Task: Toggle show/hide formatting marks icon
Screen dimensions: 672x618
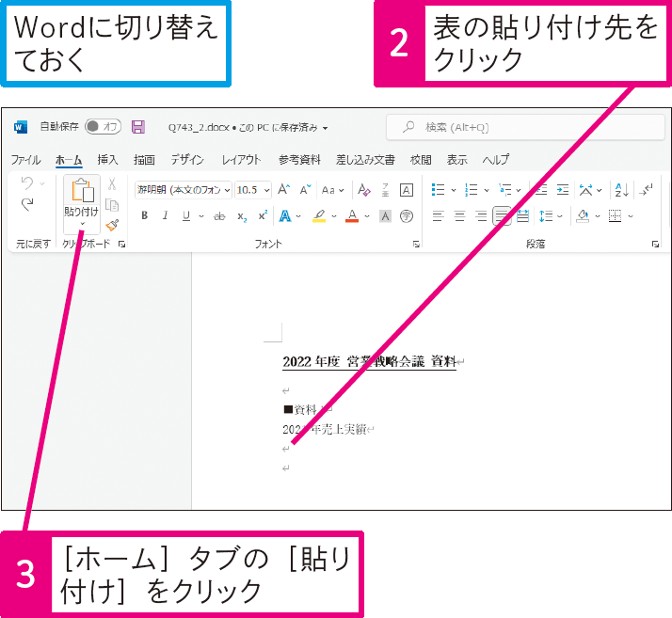Action: click(646, 189)
